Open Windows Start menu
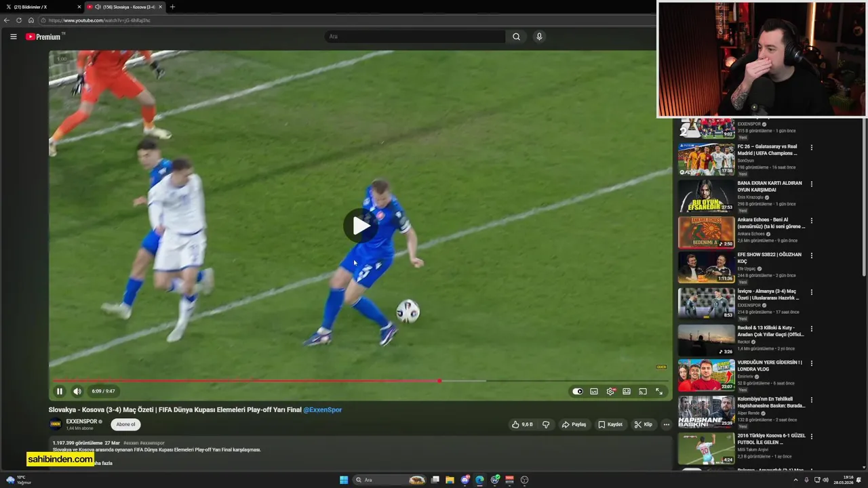Screen dimensions: 868x488 pyautogui.click(x=344, y=480)
